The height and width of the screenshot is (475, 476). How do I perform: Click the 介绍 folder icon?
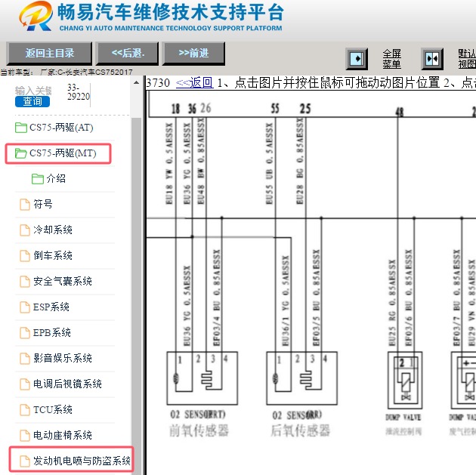[x=38, y=179]
